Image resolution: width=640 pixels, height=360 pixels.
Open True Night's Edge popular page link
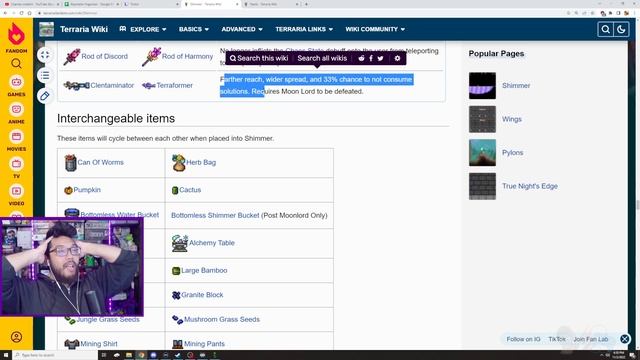(x=529, y=186)
